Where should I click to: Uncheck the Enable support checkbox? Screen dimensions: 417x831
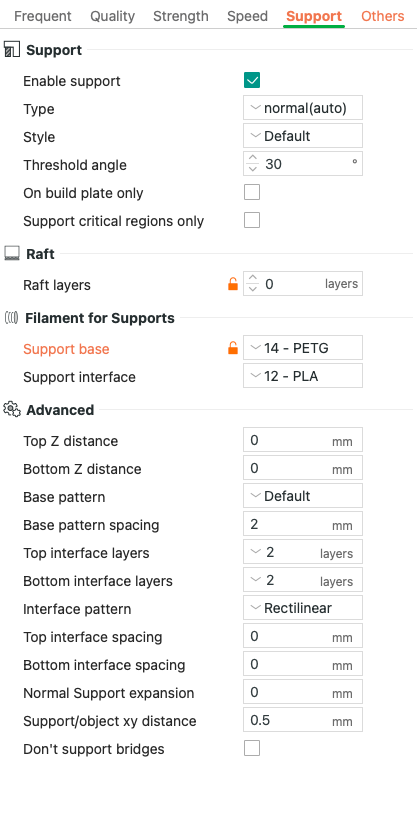point(252,81)
